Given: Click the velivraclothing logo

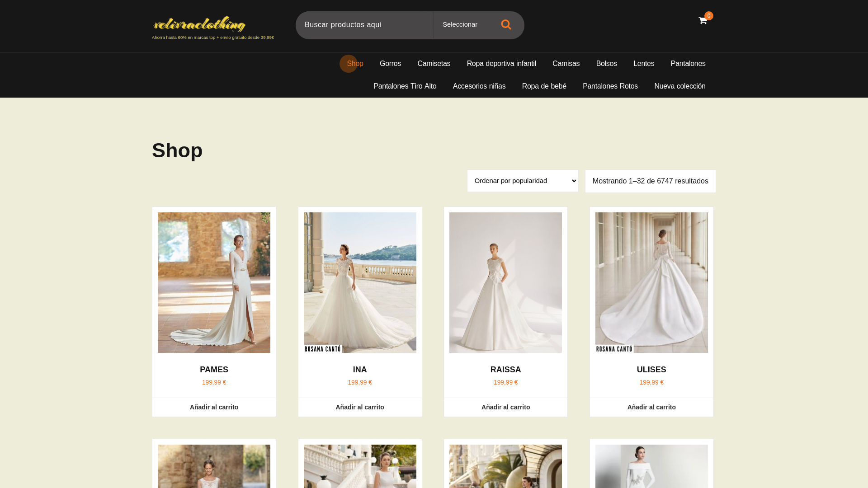Looking at the screenshot, I should click(199, 24).
